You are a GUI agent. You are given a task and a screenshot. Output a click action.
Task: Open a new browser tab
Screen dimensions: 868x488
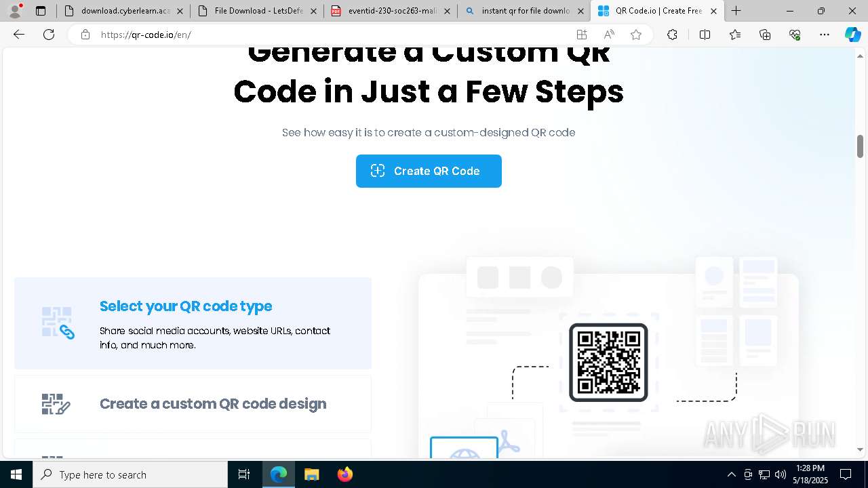pyautogui.click(x=736, y=11)
